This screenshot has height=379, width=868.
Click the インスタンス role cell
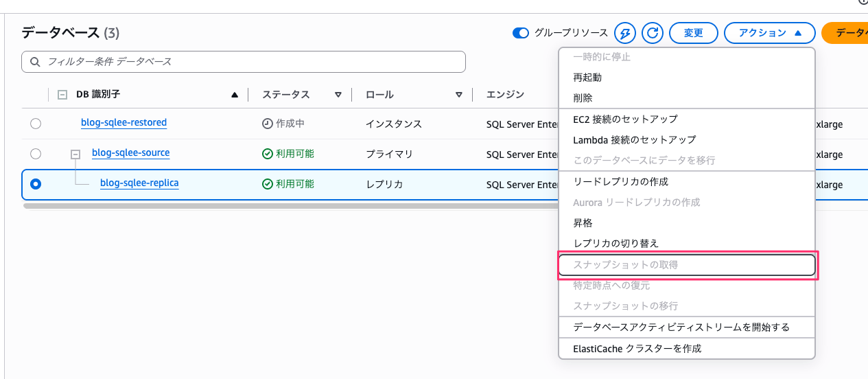(x=394, y=124)
